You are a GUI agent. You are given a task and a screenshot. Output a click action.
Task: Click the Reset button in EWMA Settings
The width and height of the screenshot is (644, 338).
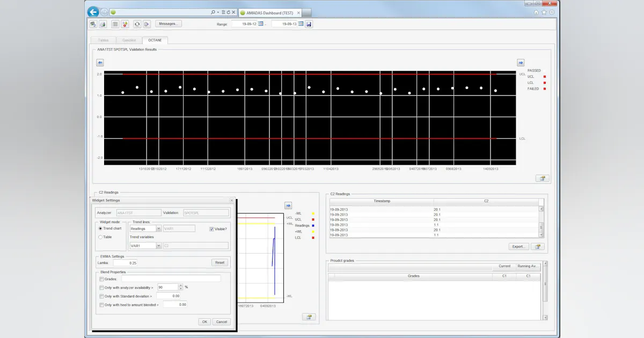click(x=220, y=262)
